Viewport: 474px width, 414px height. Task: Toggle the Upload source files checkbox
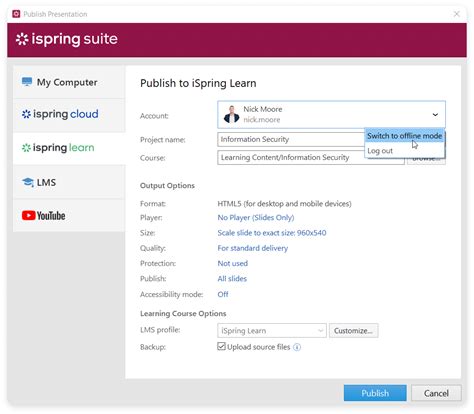point(221,346)
